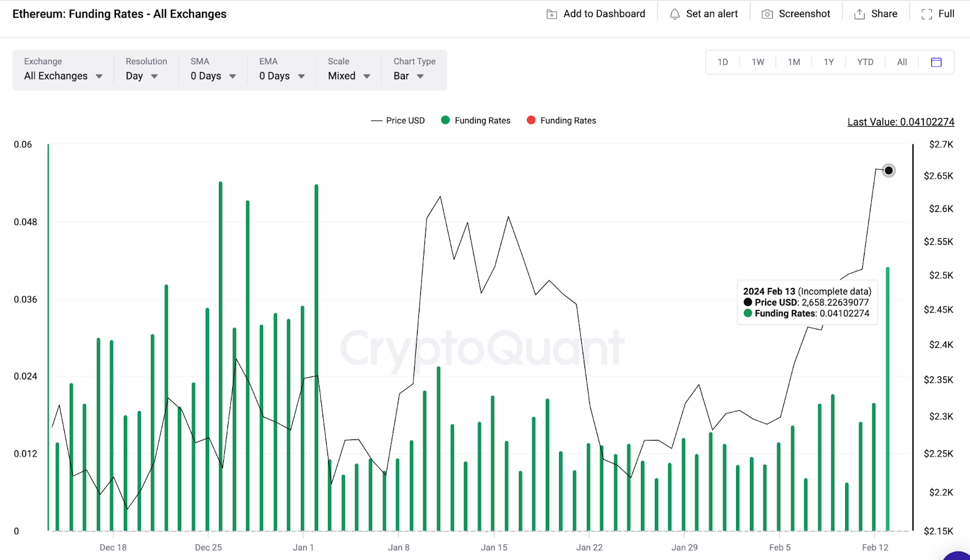Click the Ethereum Funding Rates chart title

pos(119,14)
